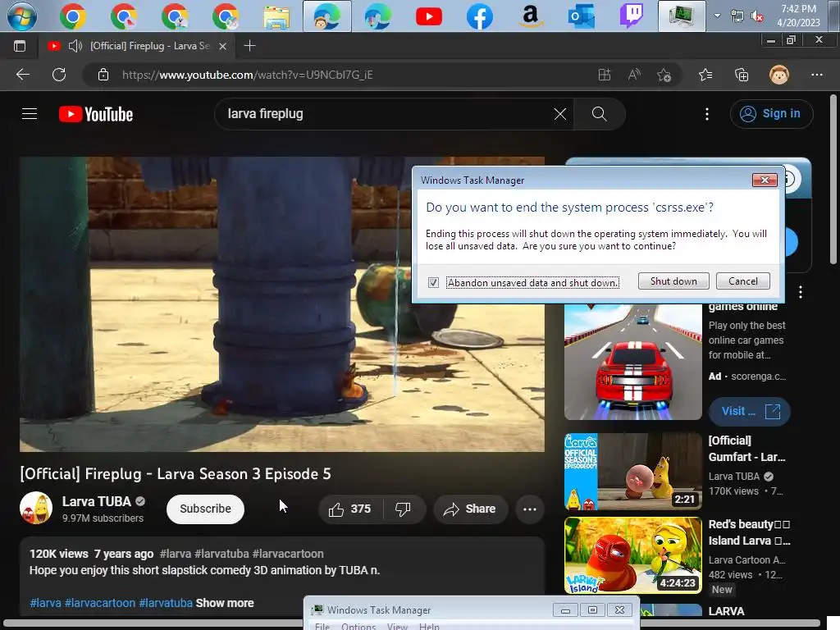Toggle Abandon unsaved data checkbox

[433, 282]
